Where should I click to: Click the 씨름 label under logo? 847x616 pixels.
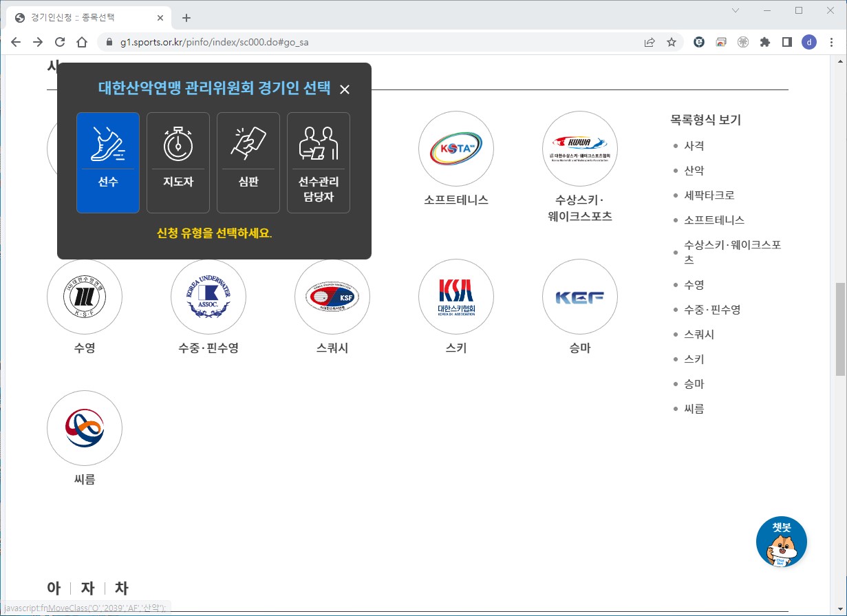click(x=85, y=480)
